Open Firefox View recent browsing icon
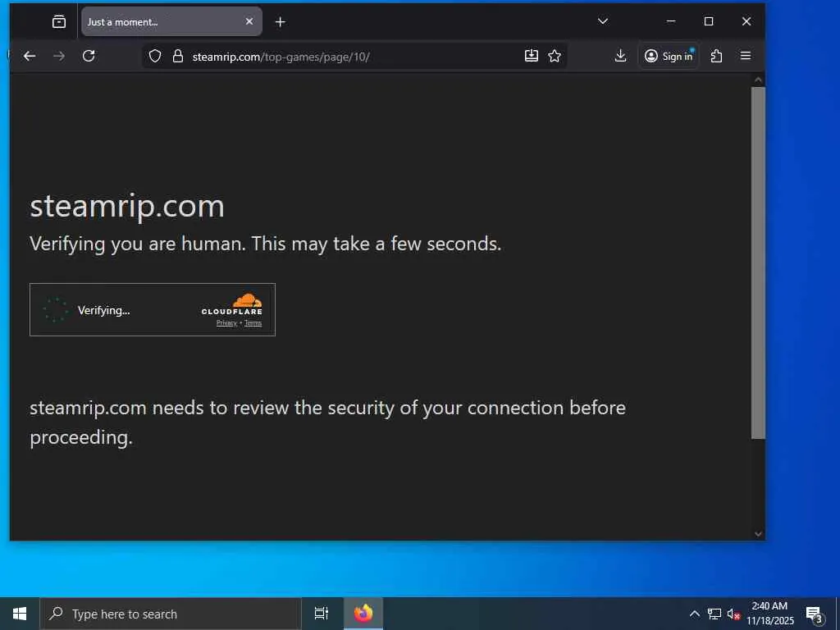Image resolution: width=840 pixels, height=630 pixels. tap(59, 21)
